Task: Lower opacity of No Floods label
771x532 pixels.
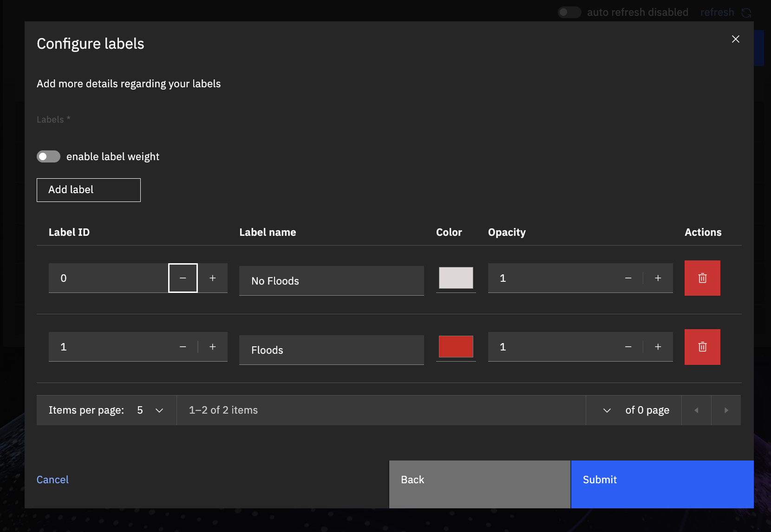Action: tap(628, 278)
